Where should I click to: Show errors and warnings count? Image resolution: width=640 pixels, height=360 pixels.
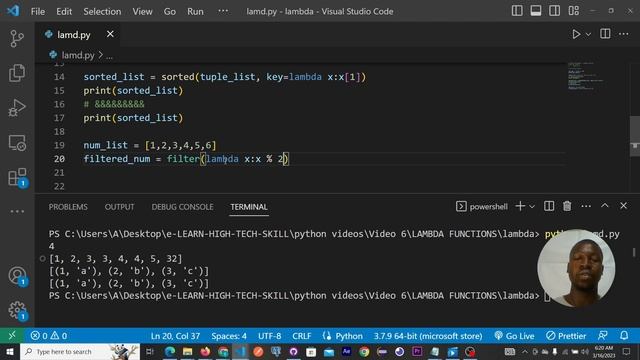[x=49, y=336]
